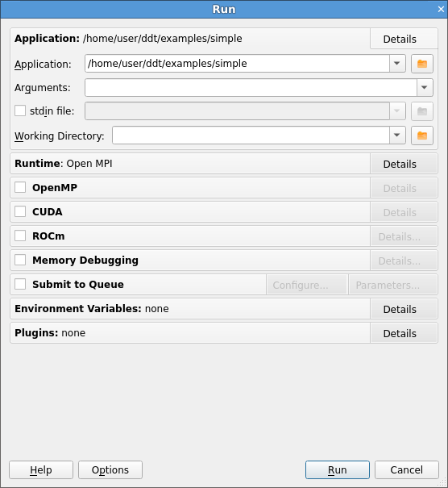The width and height of the screenshot is (448, 488).
Task: Expand Details for Plugins section
Action: 404,333
